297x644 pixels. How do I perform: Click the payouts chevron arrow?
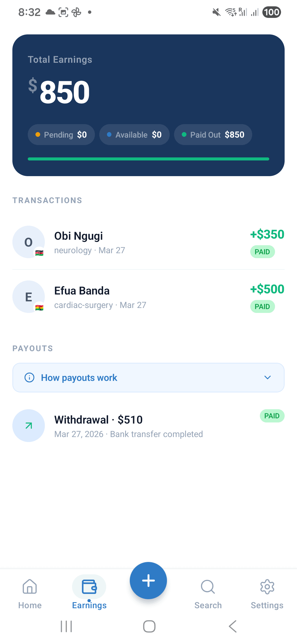(268, 378)
